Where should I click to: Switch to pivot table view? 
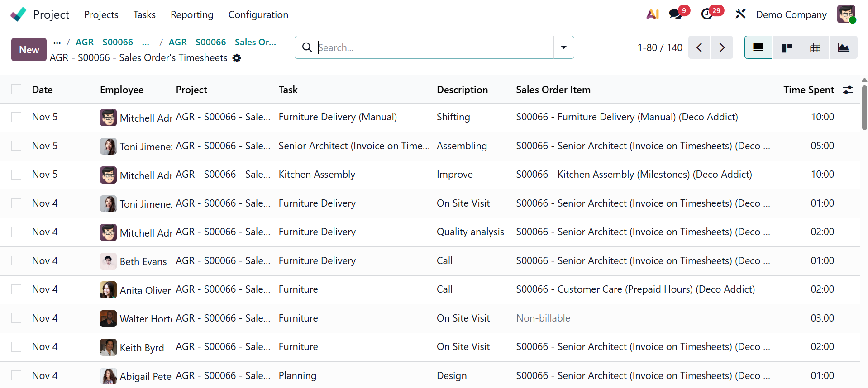point(815,47)
